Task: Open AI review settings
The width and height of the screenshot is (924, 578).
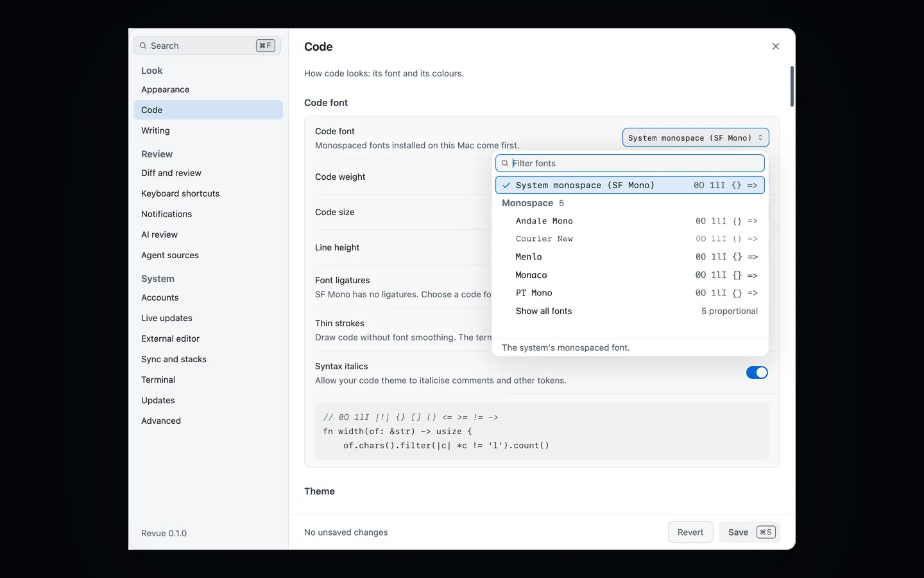Action: pos(208,234)
